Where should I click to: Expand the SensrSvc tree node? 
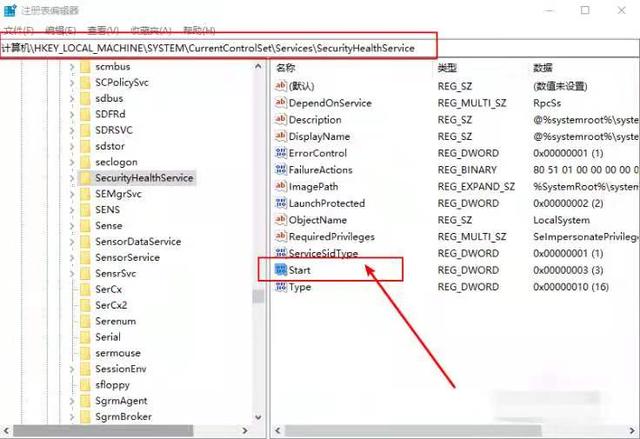tap(72, 273)
